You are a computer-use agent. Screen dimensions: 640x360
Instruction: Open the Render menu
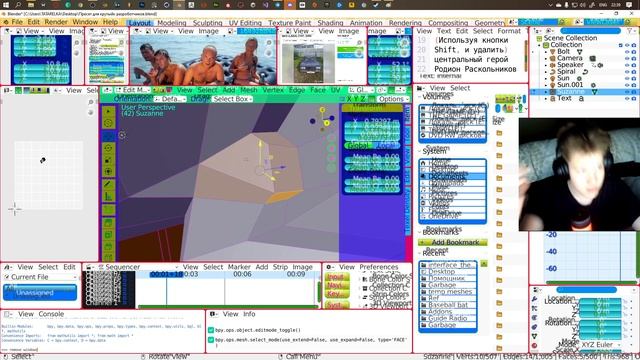pos(56,22)
